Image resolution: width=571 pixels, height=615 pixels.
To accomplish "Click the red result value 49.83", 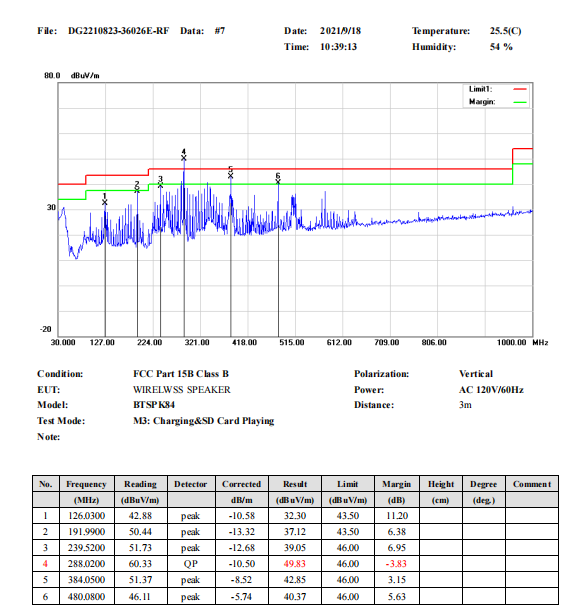I will (295, 564).
